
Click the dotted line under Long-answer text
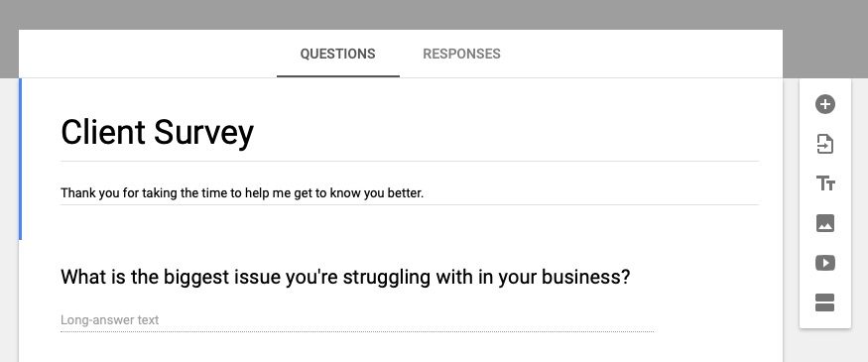[x=357, y=331]
